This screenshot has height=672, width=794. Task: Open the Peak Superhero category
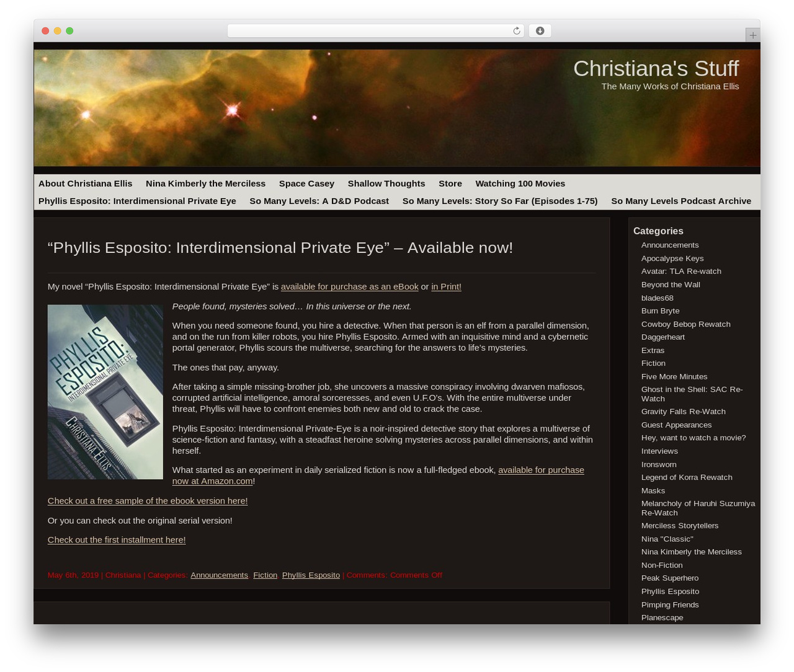670,578
